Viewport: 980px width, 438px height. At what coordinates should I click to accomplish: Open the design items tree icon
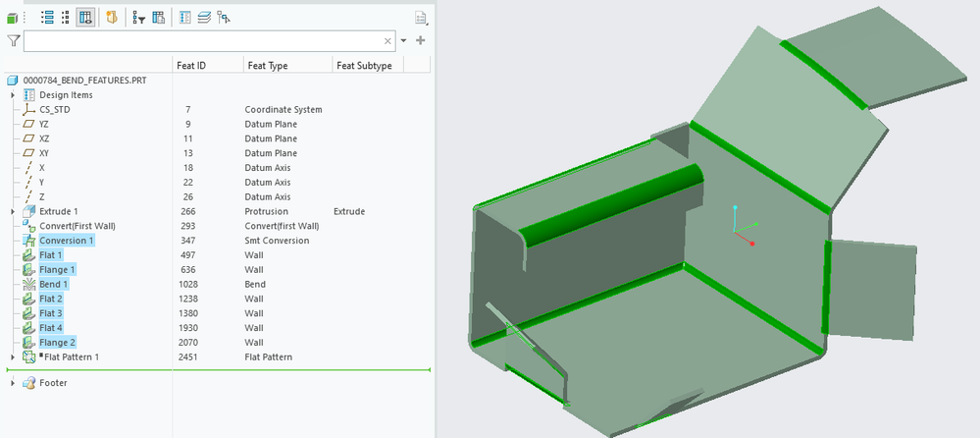coord(184,18)
